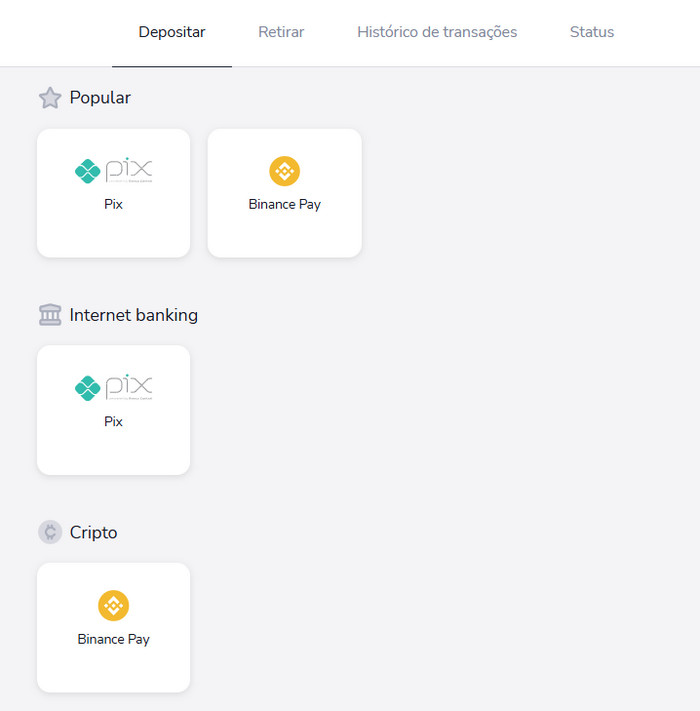Select Pix card under Internet banking

tap(113, 410)
